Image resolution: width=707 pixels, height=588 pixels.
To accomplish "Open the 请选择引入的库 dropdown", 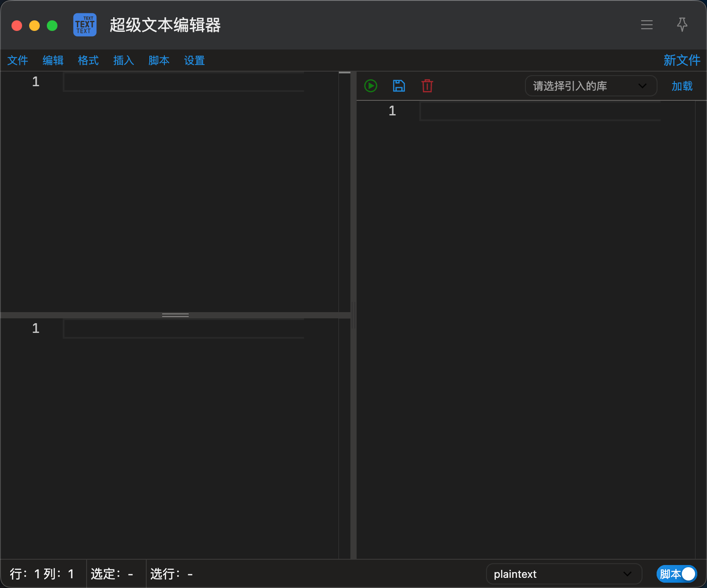I will coord(591,86).
